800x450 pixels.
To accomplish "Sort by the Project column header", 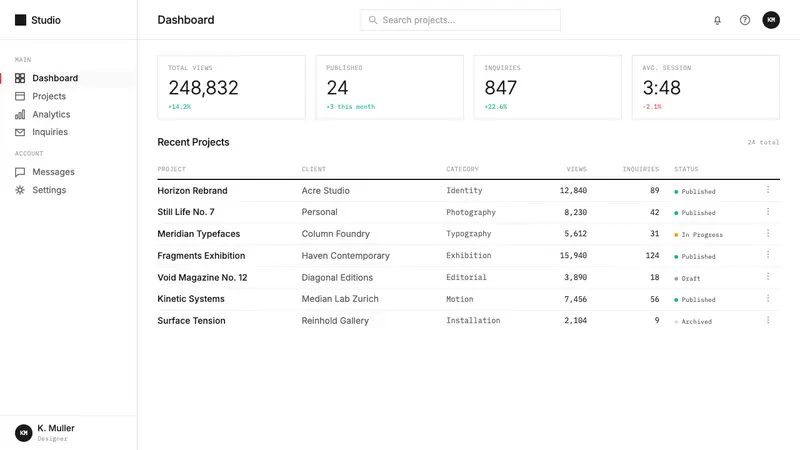I will (x=171, y=169).
